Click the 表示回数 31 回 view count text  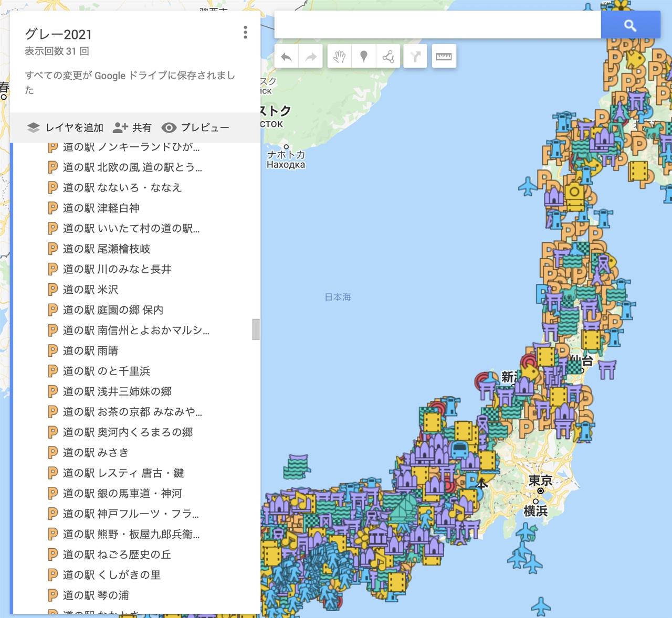click(57, 51)
